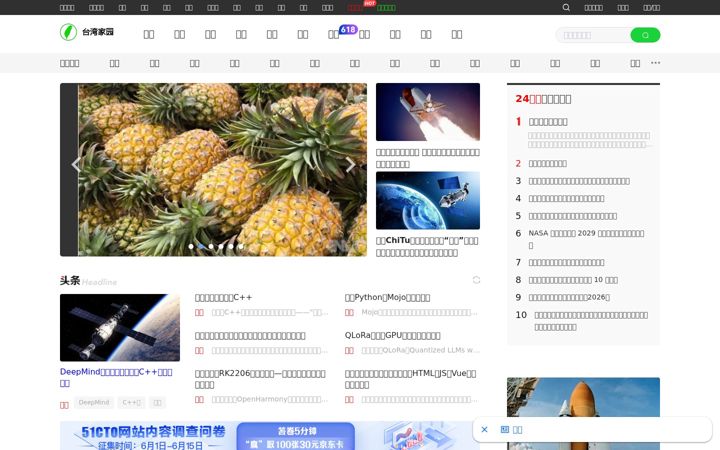Viewport: 720px width, 450px height.
Task: Open the ChiTu article title link
Action: click(x=427, y=247)
